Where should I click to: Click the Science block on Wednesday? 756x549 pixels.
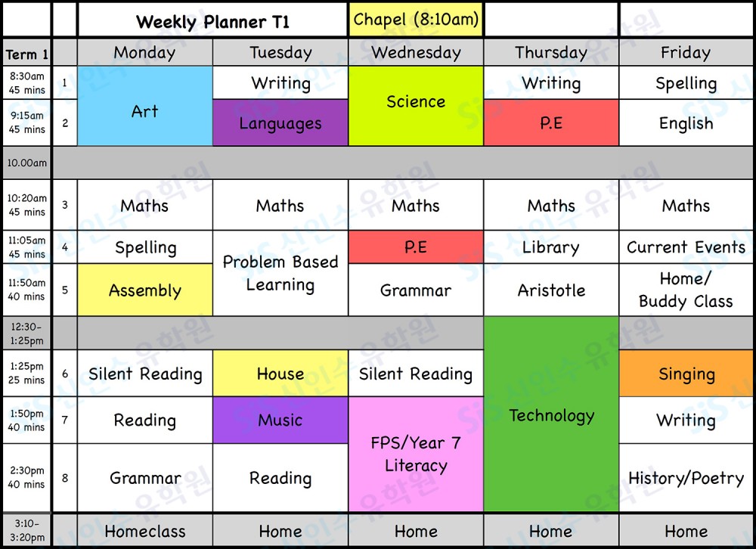coord(416,106)
